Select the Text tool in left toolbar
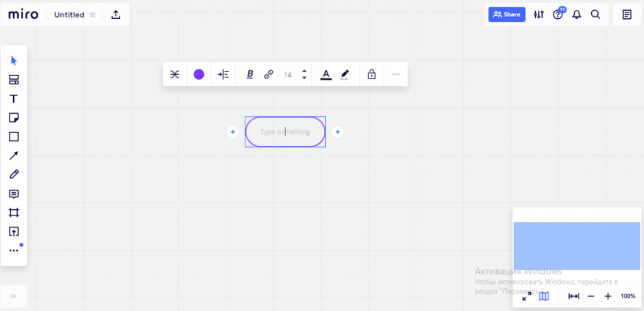 (13, 99)
